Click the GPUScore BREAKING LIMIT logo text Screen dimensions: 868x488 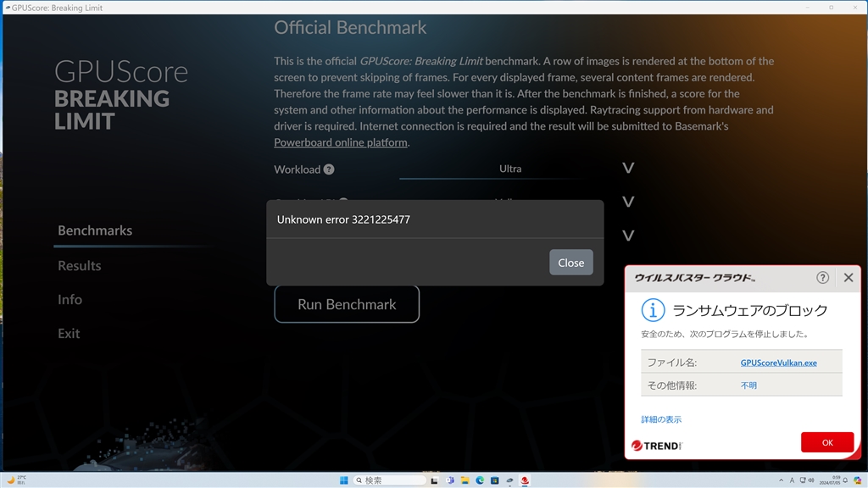tap(120, 95)
